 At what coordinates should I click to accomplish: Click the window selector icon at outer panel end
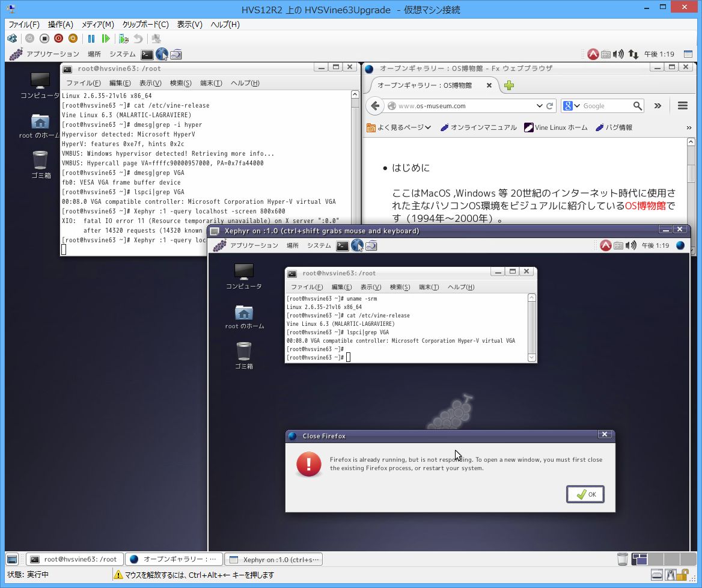click(x=688, y=54)
